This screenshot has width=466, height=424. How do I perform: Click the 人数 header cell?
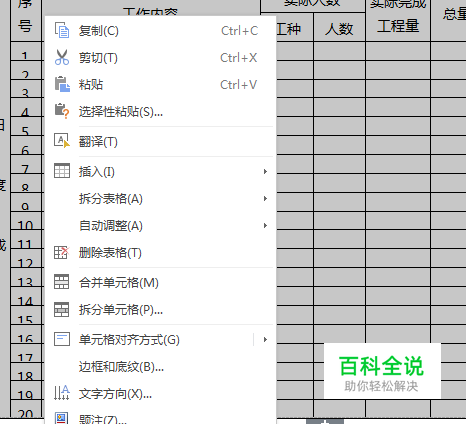[339, 27]
